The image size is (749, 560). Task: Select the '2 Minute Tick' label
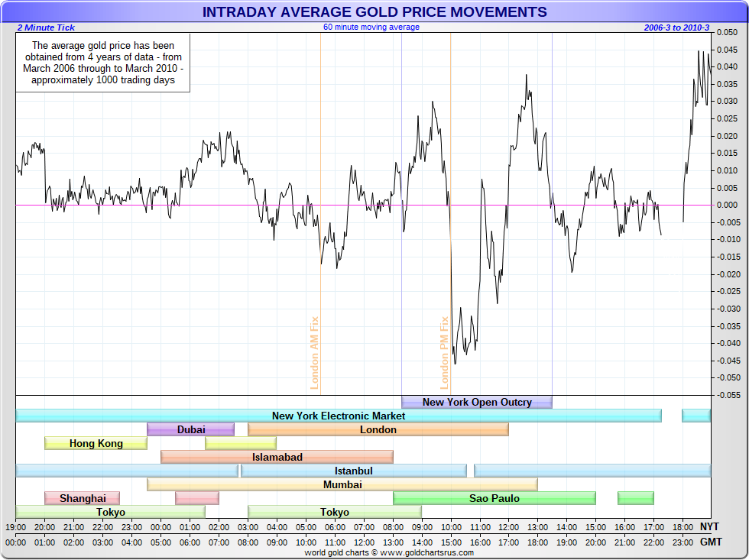[46, 28]
